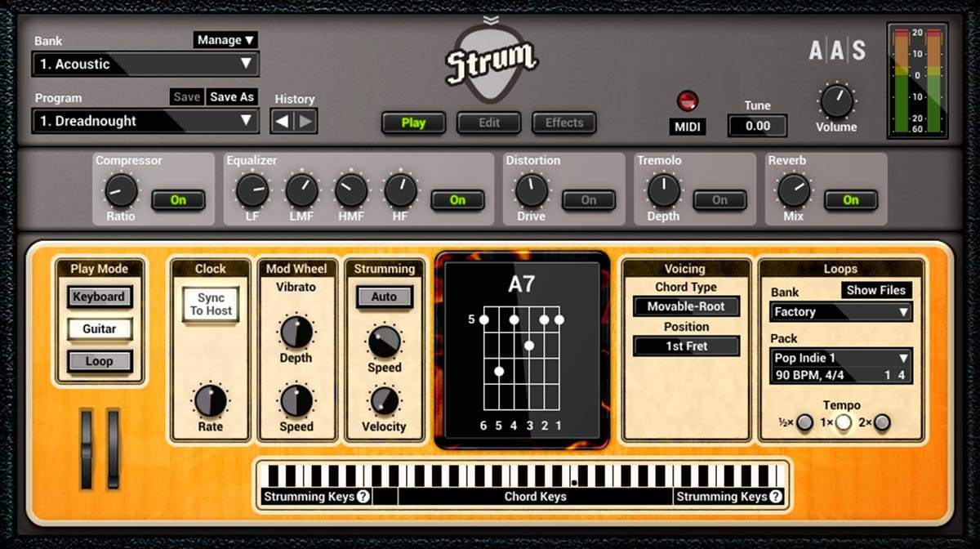This screenshot has width=980, height=549.
Task: Click the modulation wheel
Action: click(113, 449)
